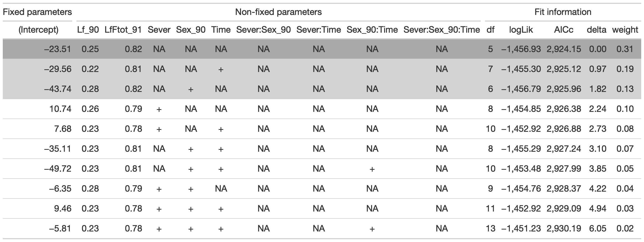The width and height of the screenshot is (644, 242).
Task: Click the "delta" column header
Action: (596, 30)
